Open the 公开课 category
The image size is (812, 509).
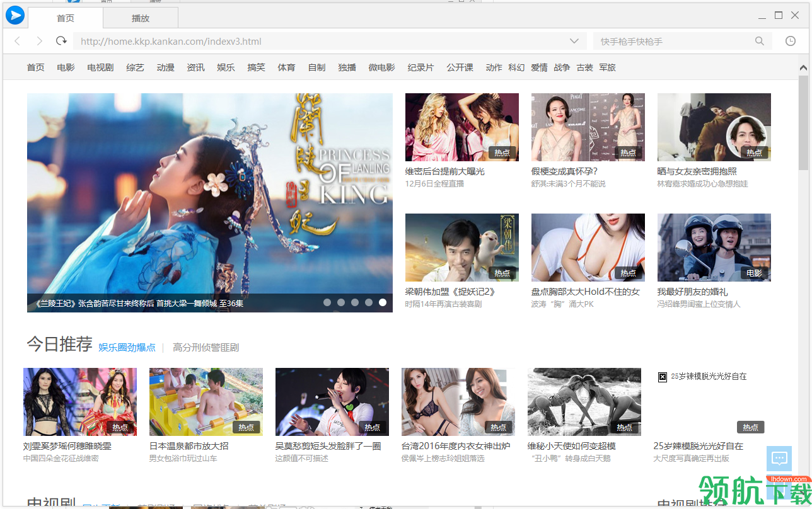[x=460, y=67]
